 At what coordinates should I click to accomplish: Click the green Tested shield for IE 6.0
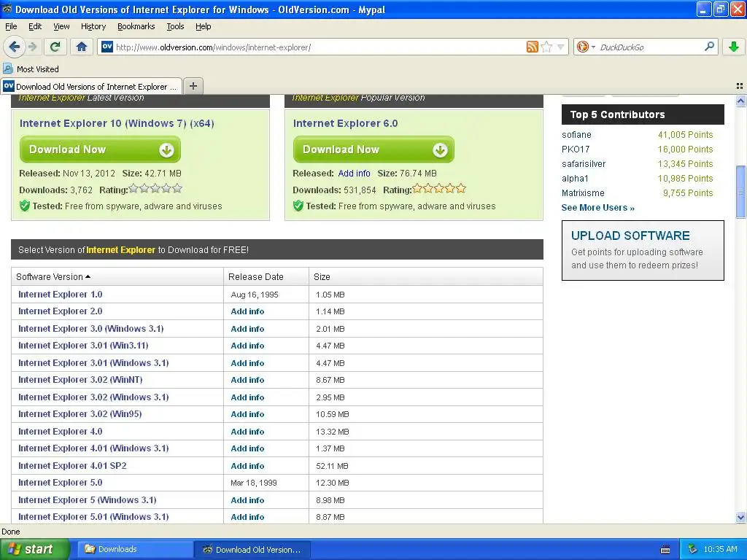[x=298, y=206]
